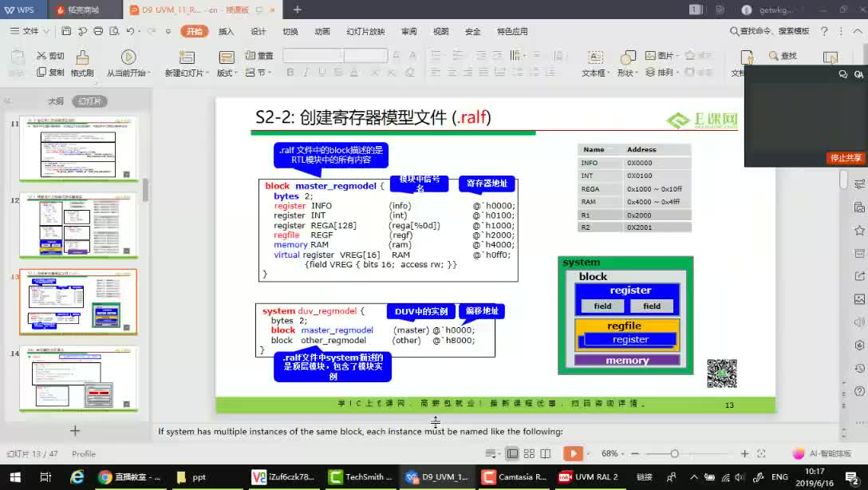Click the new slide (新建幻灯片) icon
The width and height of the screenshot is (868, 490).
click(187, 57)
